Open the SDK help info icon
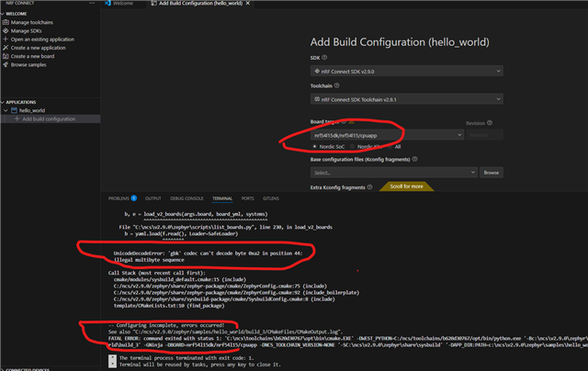The image size is (588, 371). pos(324,57)
